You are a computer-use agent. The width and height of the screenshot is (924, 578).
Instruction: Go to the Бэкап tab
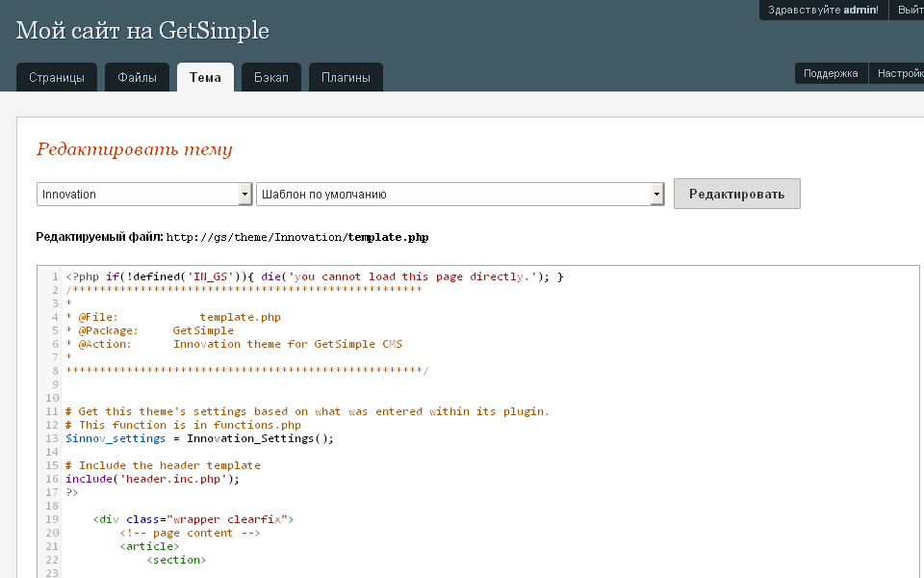271,78
